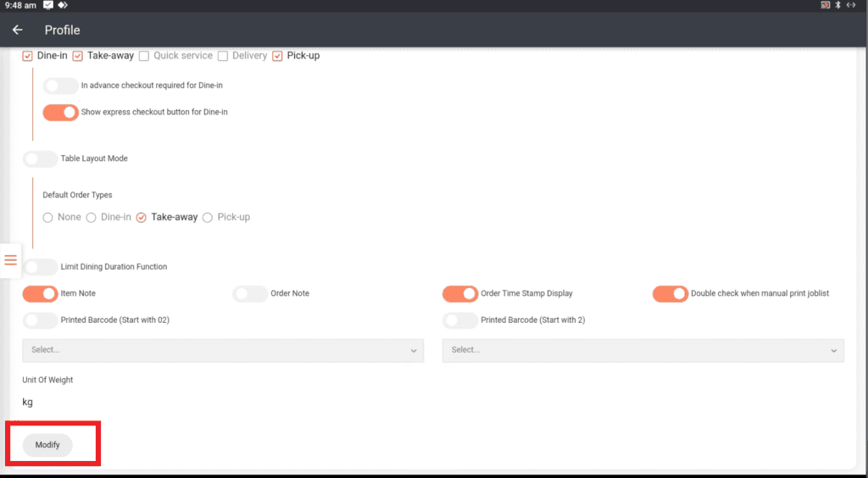Expand the right Select dropdown
The width and height of the screenshot is (868, 478).
click(643, 350)
